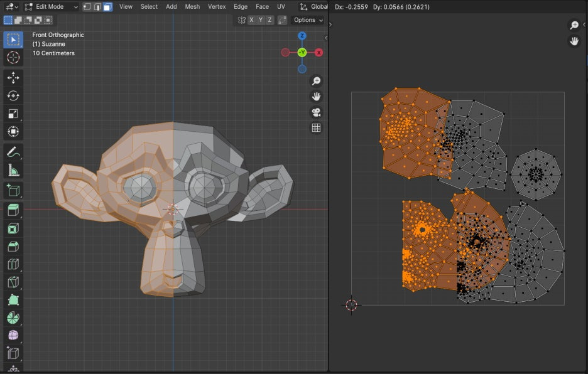
Task: Select the Poly Build tool
Action: (x=13, y=300)
